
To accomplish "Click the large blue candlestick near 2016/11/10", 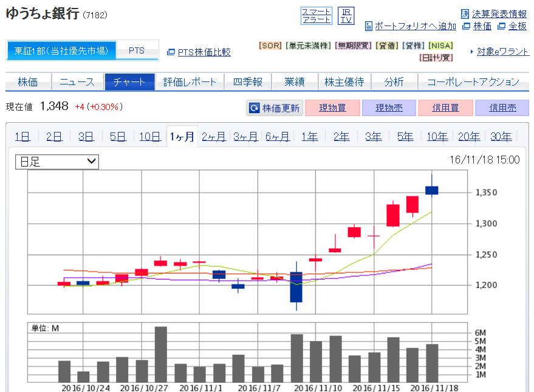I will coord(296,287).
